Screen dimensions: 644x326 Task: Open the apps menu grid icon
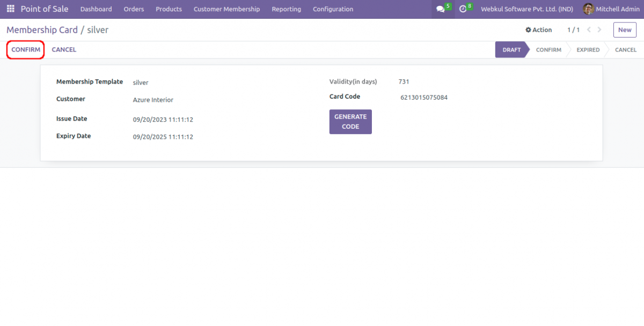[x=10, y=9]
